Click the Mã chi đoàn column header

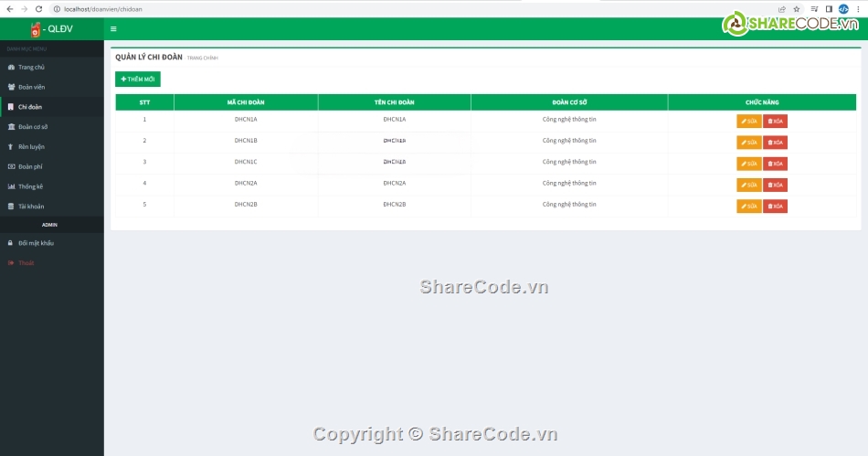(246, 102)
